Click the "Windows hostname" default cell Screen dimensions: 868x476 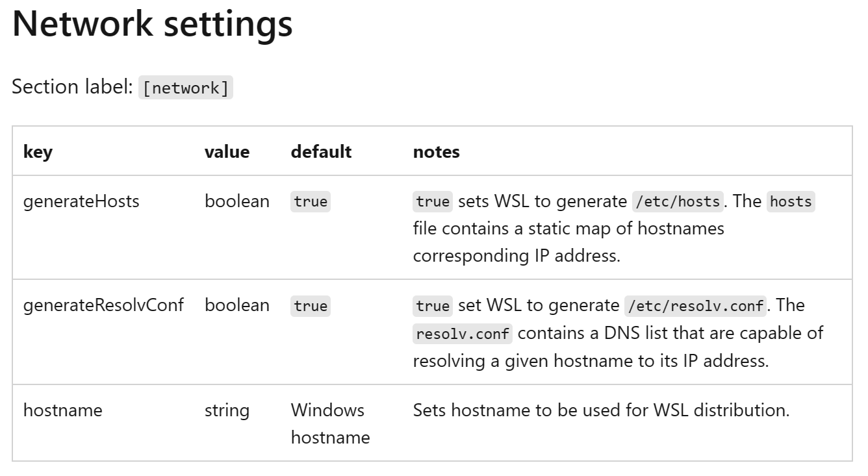point(330,423)
